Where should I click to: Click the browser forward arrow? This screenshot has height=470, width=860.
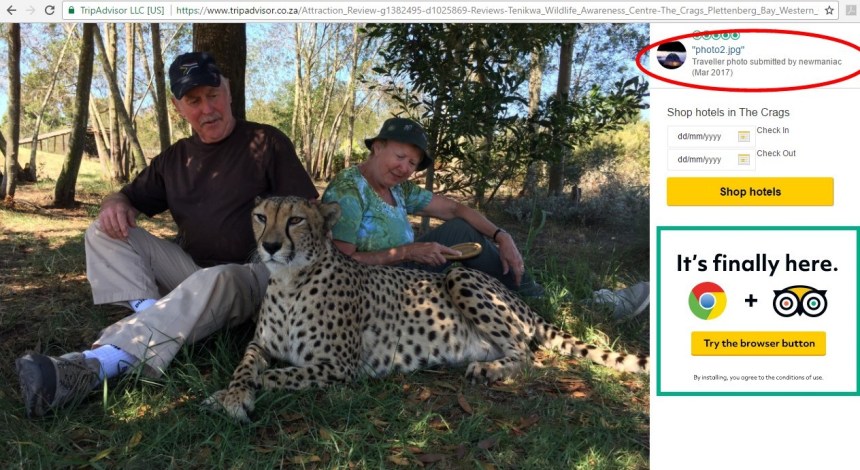(30, 10)
